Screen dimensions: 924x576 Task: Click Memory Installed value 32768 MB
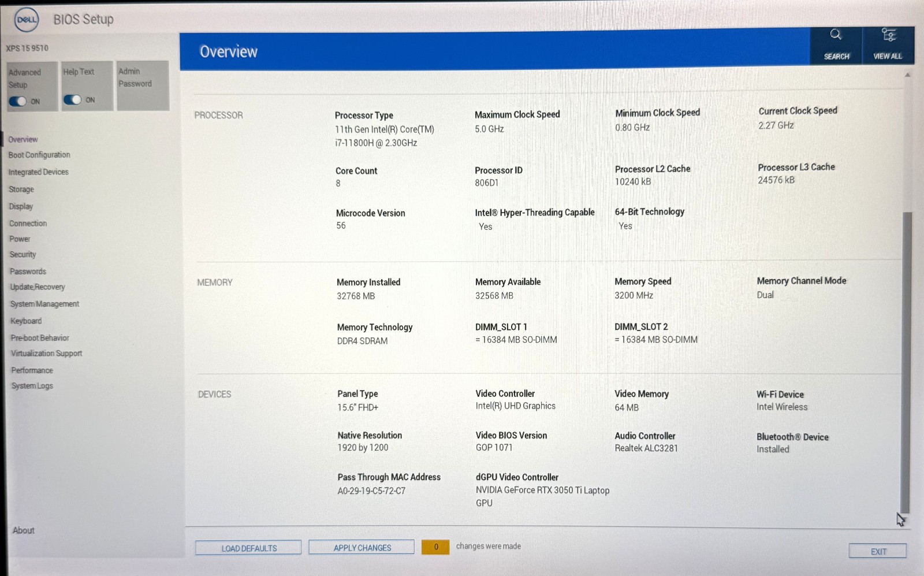click(356, 296)
